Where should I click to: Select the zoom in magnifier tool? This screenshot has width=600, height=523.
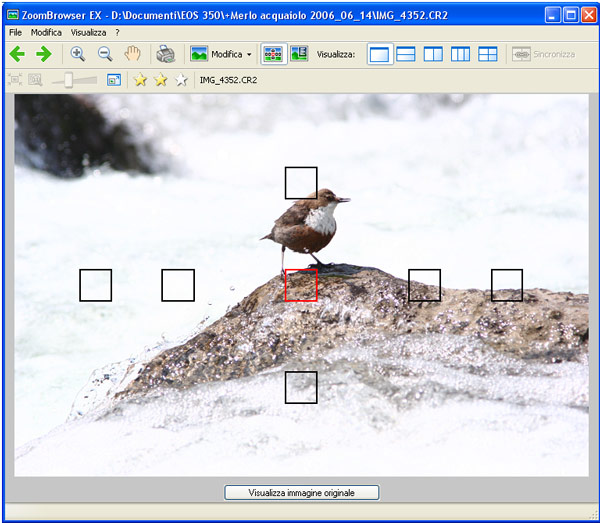pos(78,54)
